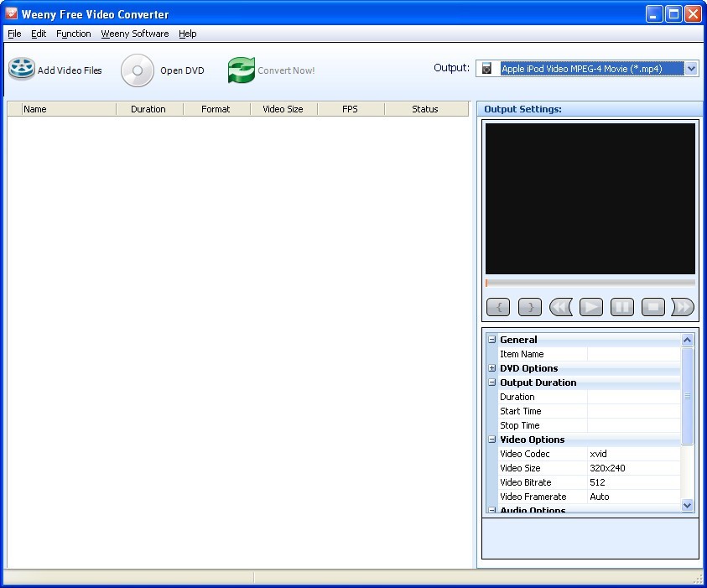This screenshot has width=707, height=588.
Task: Click the preview progress bar
Action: 590,283
